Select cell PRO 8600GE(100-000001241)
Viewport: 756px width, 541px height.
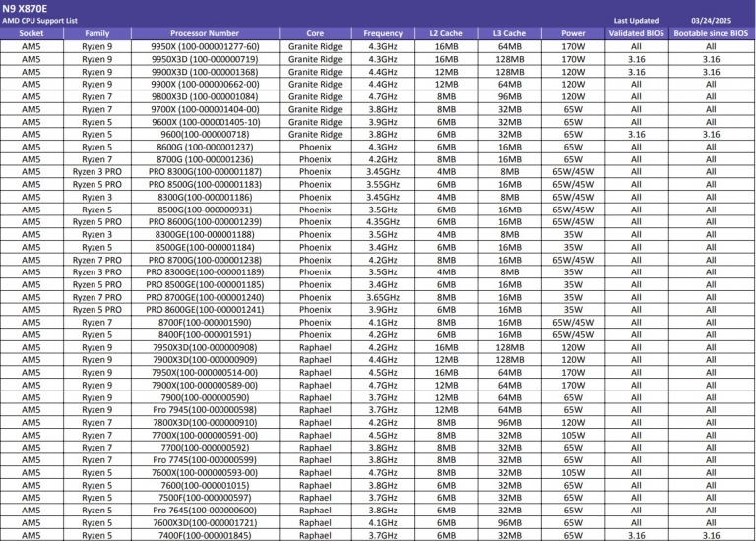[205, 310]
